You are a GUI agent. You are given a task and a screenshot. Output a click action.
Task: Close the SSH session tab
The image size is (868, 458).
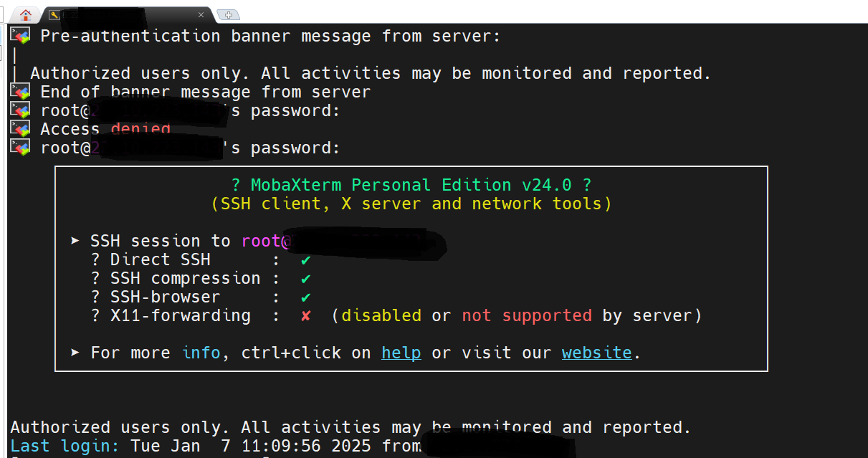coord(201,14)
